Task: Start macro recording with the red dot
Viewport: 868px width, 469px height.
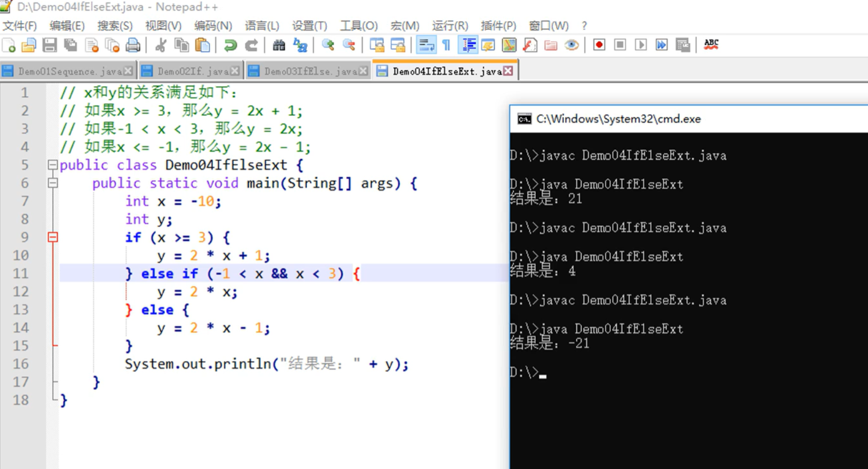Action: click(x=599, y=46)
